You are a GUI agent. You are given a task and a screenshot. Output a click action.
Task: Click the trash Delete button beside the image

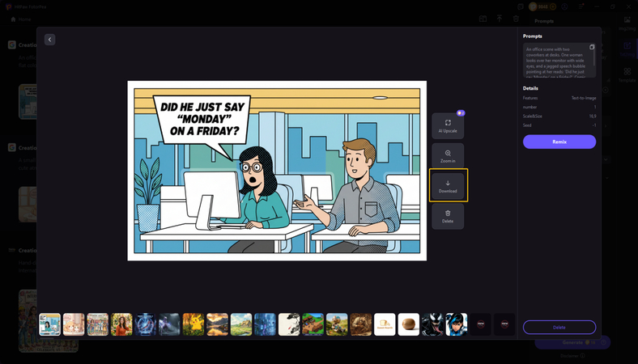tap(448, 216)
